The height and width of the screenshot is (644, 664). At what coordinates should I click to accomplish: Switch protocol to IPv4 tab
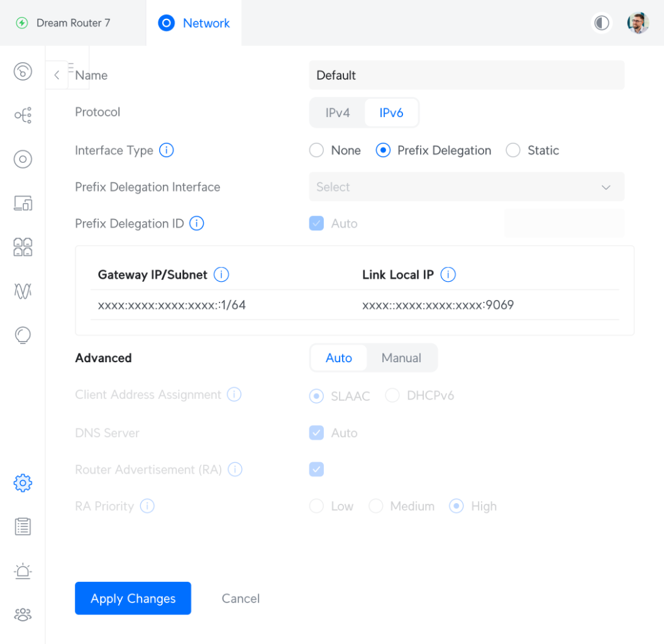click(x=338, y=113)
